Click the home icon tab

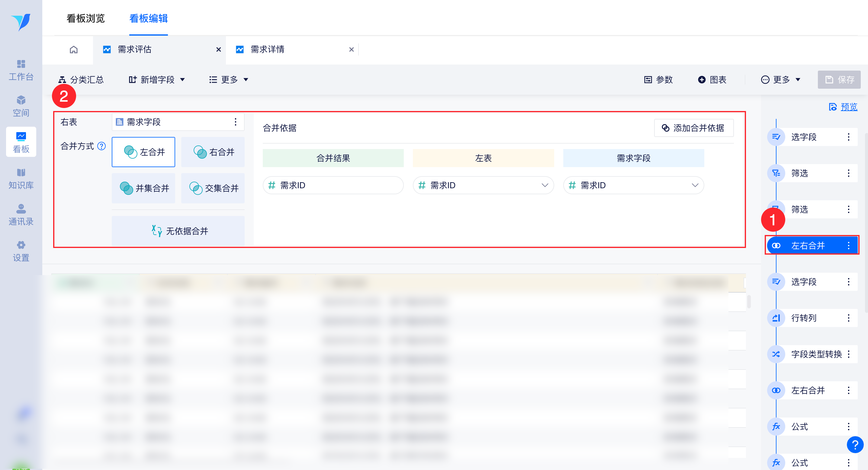pos(73,49)
